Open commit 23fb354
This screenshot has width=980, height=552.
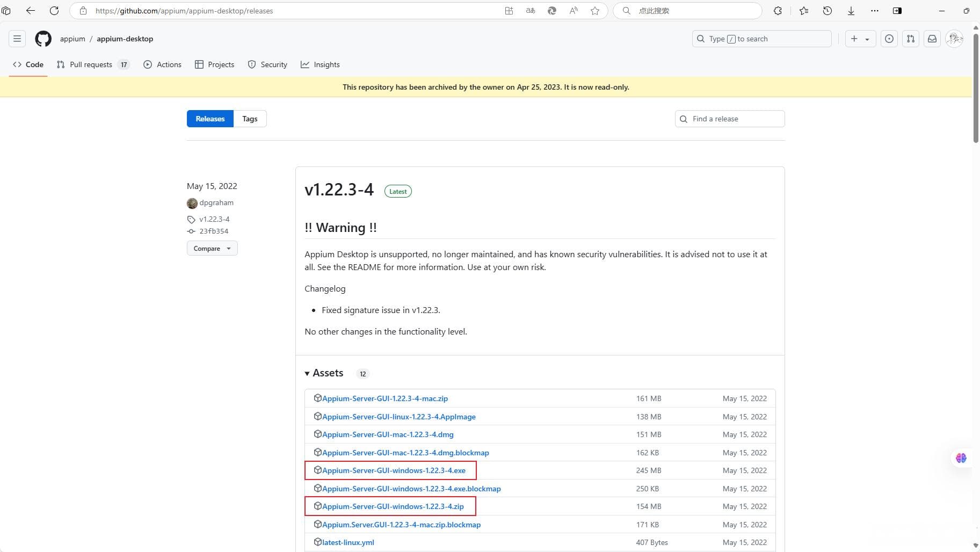214,231
